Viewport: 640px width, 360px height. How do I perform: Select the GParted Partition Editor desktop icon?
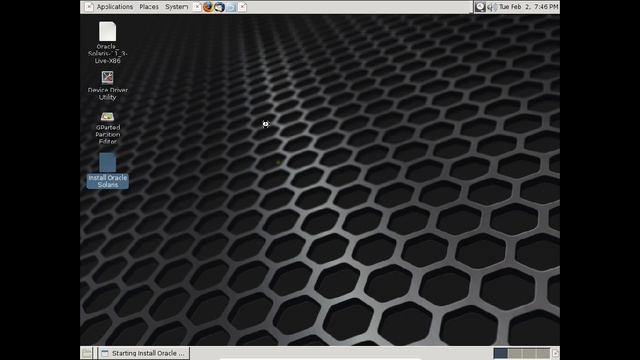[107, 128]
